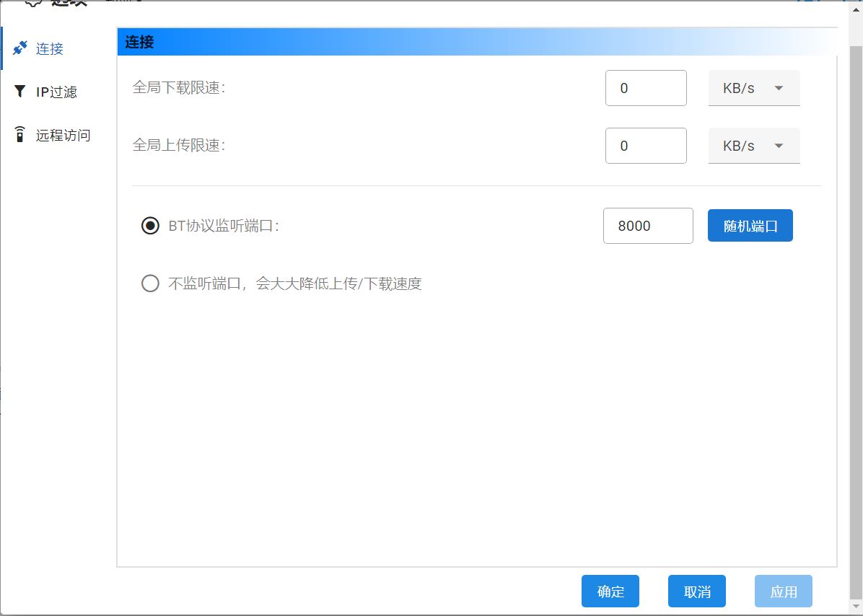Click the 全局上传限速 value input field
This screenshot has width=863, height=616.
point(646,146)
